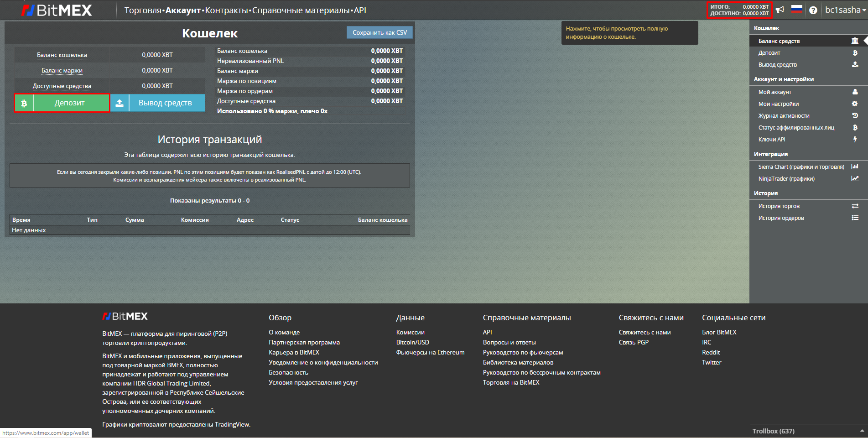Change language via Russian flag icon

[x=797, y=10]
